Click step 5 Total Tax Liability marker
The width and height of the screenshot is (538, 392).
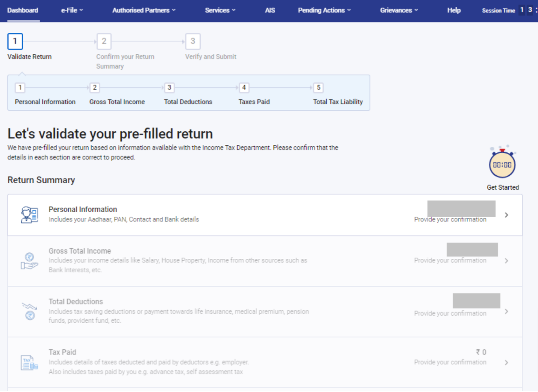(x=318, y=87)
